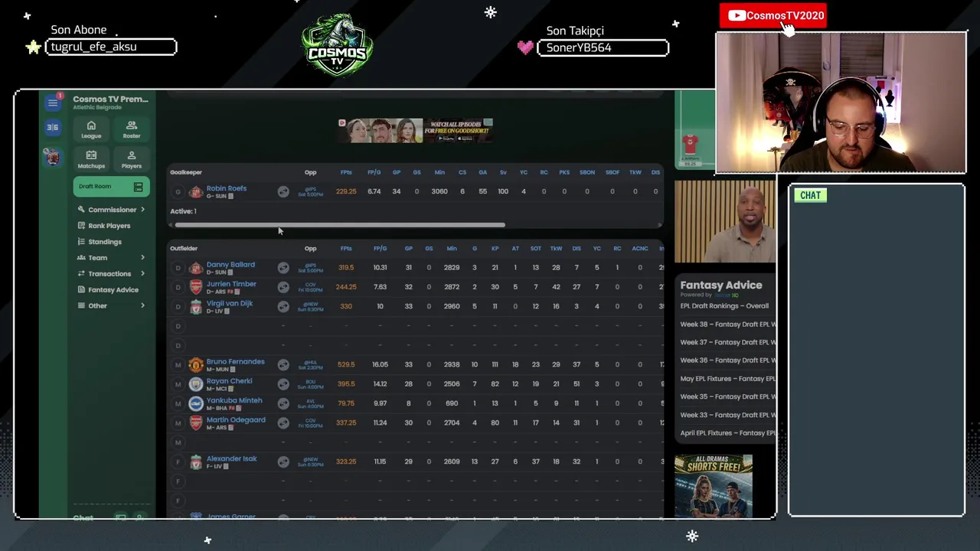Click swap icon for Danny Ballard
The width and height of the screenshot is (980, 551).
283,268
